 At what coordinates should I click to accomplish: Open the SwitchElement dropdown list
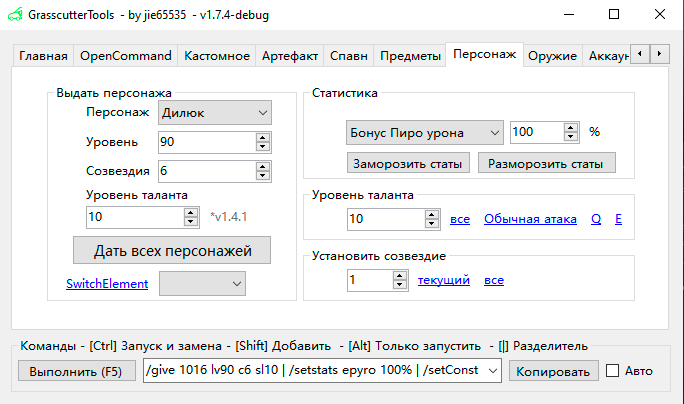pos(202,284)
